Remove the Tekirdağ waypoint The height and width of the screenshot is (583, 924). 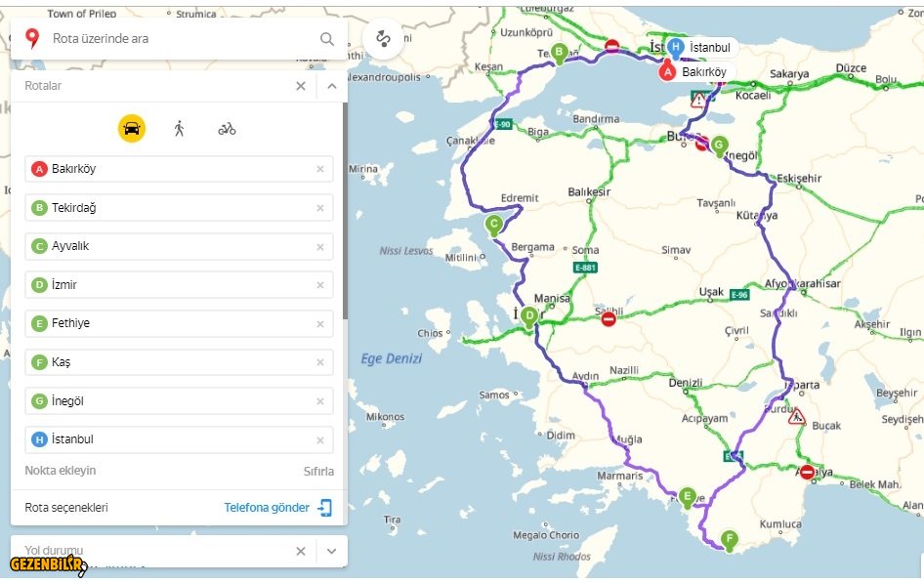pos(319,208)
